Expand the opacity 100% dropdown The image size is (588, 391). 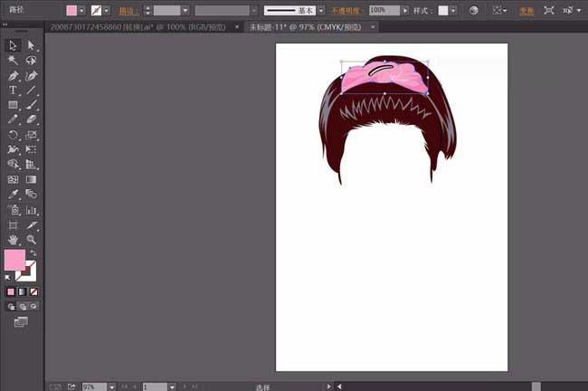pyautogui.click(x=406, y=10)
